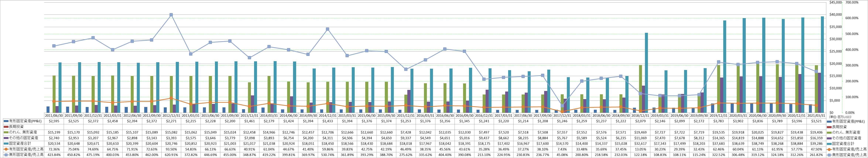
Task: Select the $7,098 cell
Action: 249,138
